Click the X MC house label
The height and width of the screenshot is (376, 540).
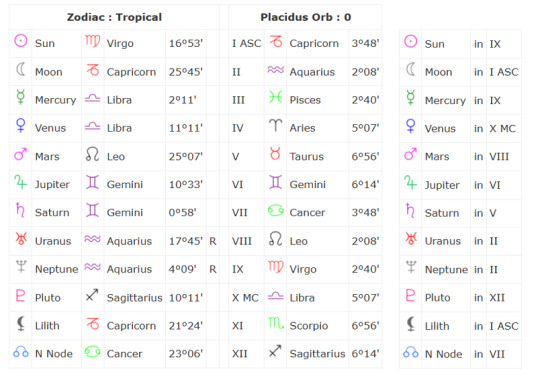[x=245, y=297]
